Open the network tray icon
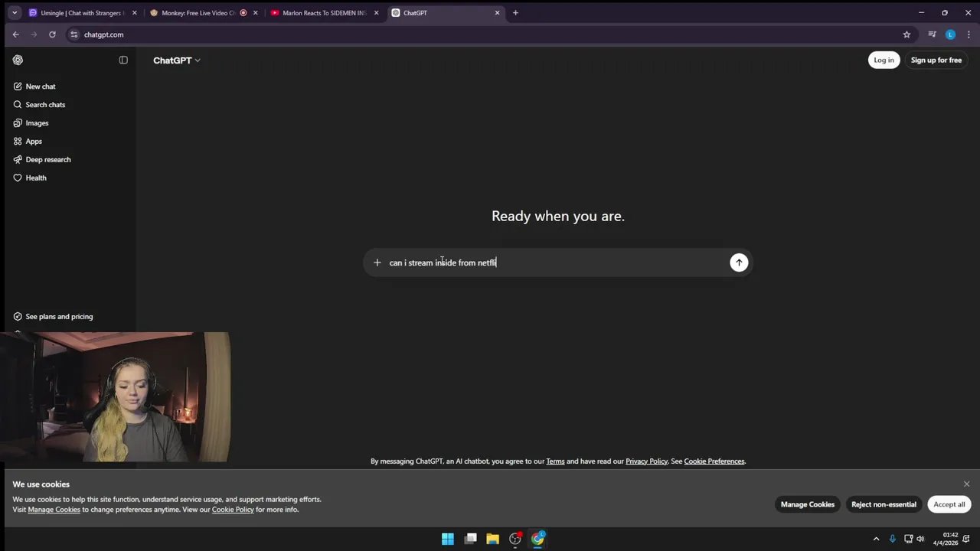This screenshot has width=980, height=551. click(x=908, y=539)
